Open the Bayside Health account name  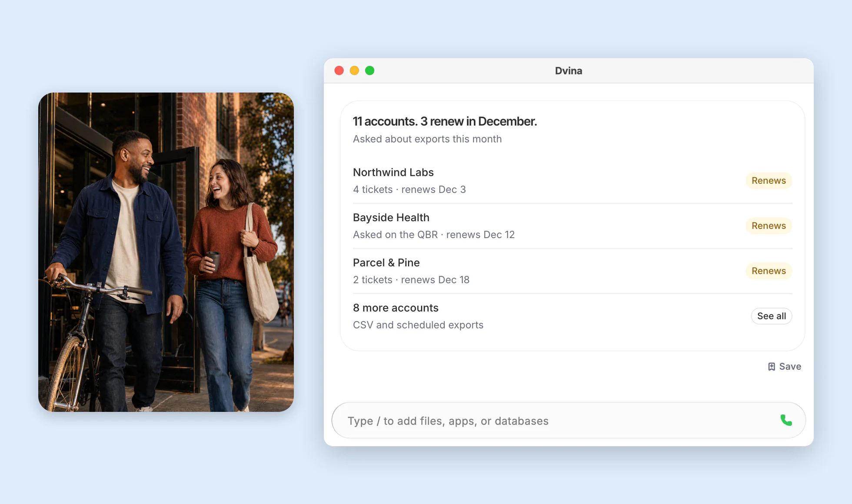pyautogui.click(x=391, y=218)
